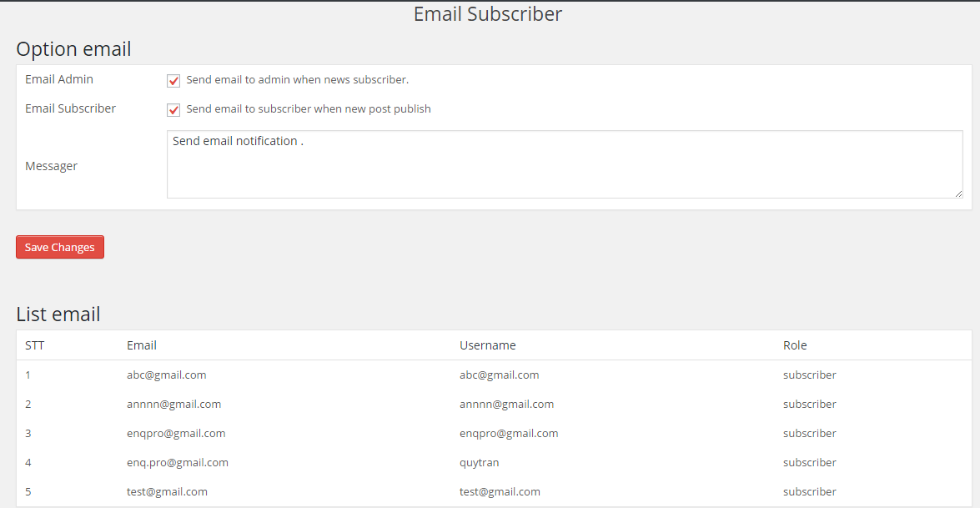Click the Email Subscriber option label

tap(71, 108)
